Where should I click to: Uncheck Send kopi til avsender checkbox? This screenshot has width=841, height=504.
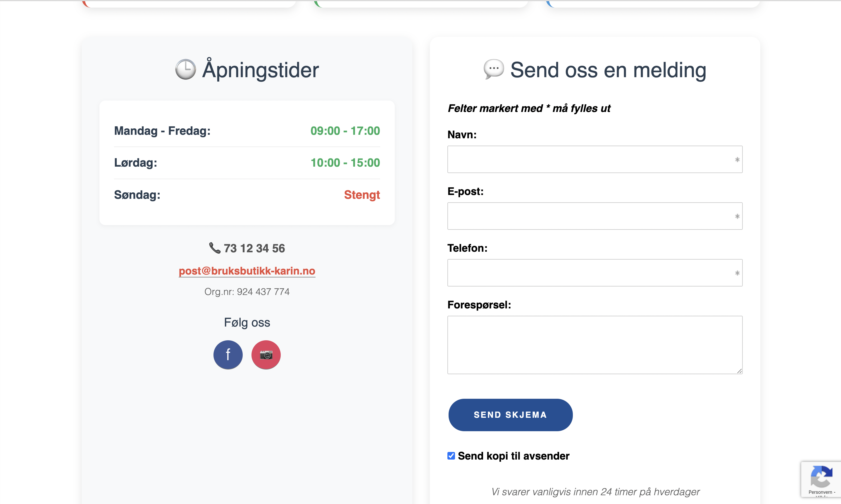[x=451, y=456]
